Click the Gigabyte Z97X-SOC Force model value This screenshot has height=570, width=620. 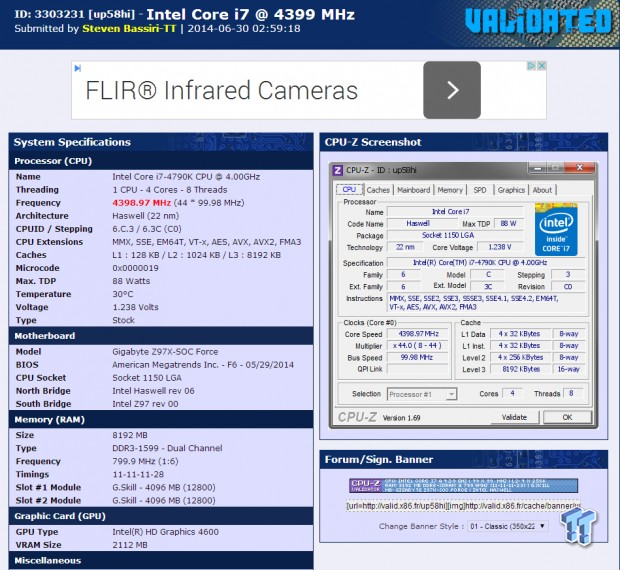pos(165,352)
